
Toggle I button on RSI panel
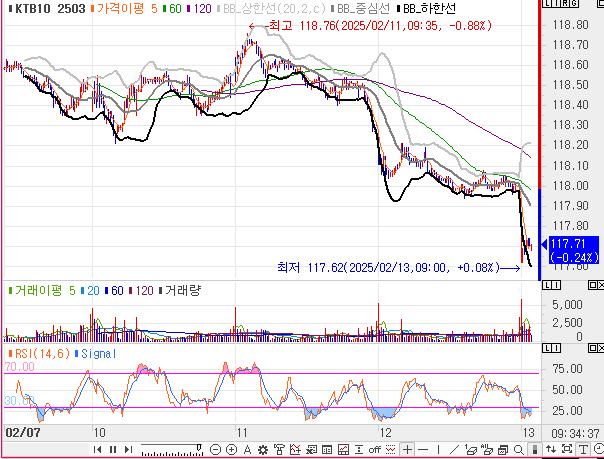click(556, 348)
